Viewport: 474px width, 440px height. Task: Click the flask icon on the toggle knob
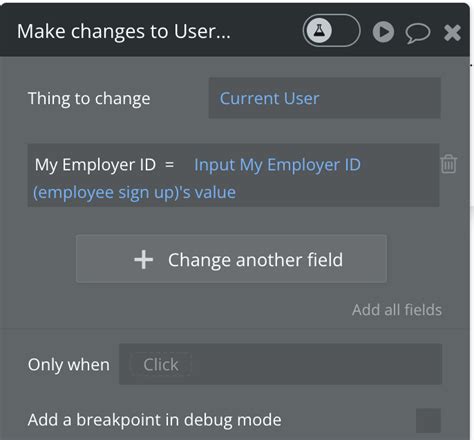coord(319,31)
